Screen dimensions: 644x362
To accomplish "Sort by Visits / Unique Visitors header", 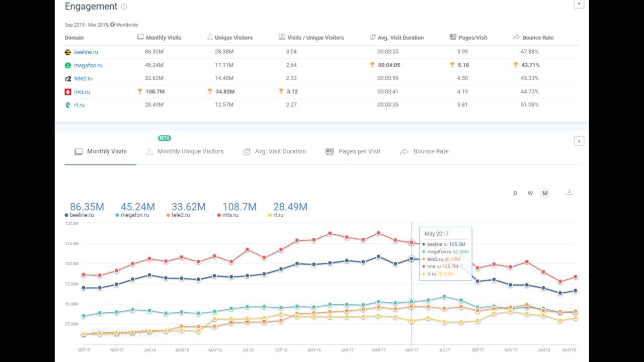I will pyautogui.click(x=311, y=38).
